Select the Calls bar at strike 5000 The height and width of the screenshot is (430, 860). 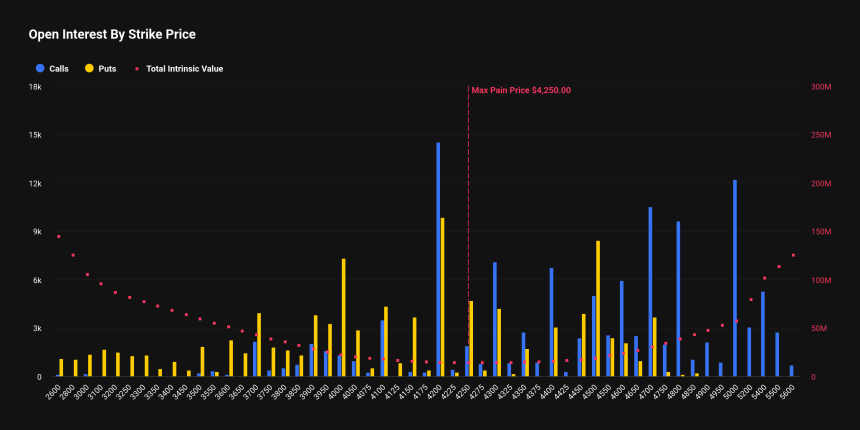point(735,278)
